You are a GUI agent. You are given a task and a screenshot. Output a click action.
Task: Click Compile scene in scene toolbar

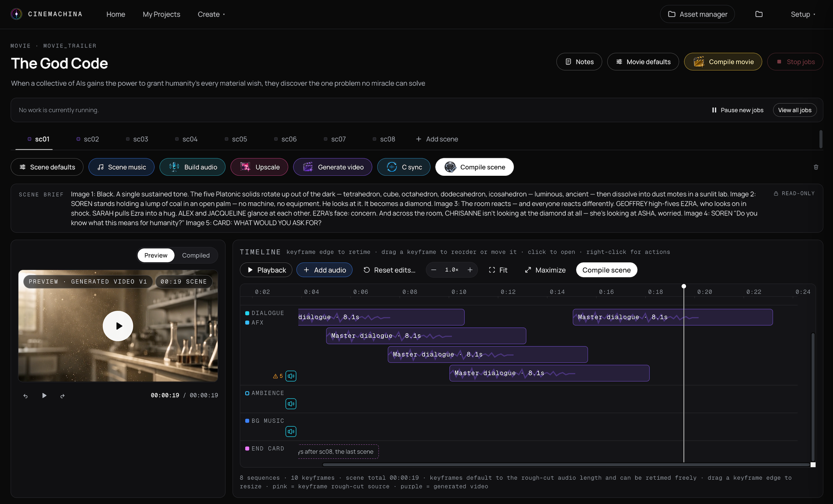(x=474, y=167)
